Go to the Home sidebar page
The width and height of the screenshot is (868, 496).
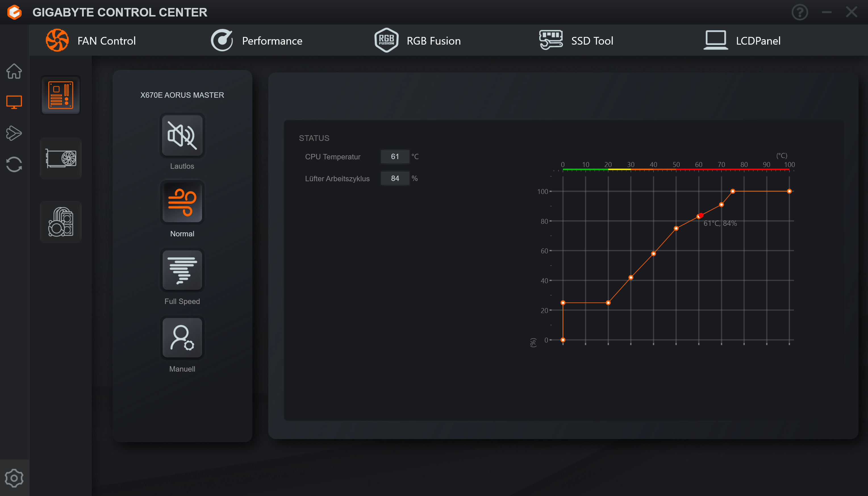coord(14,71)
